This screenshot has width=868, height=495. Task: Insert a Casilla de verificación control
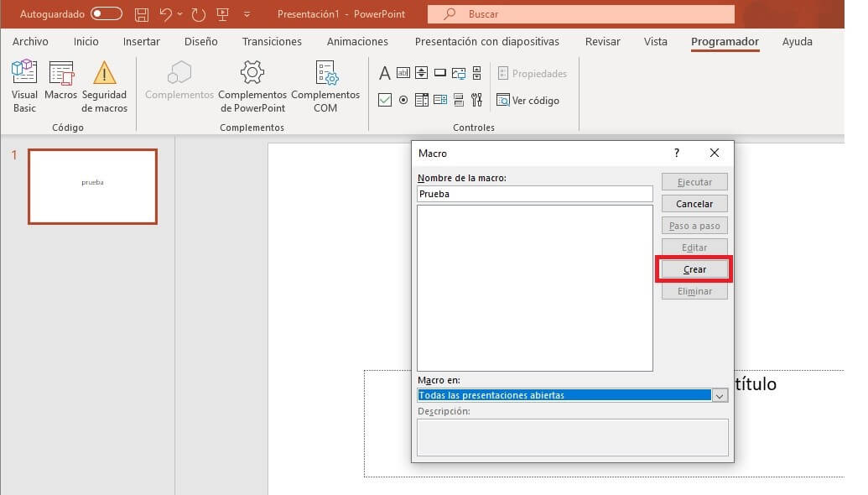coord(385,100)
